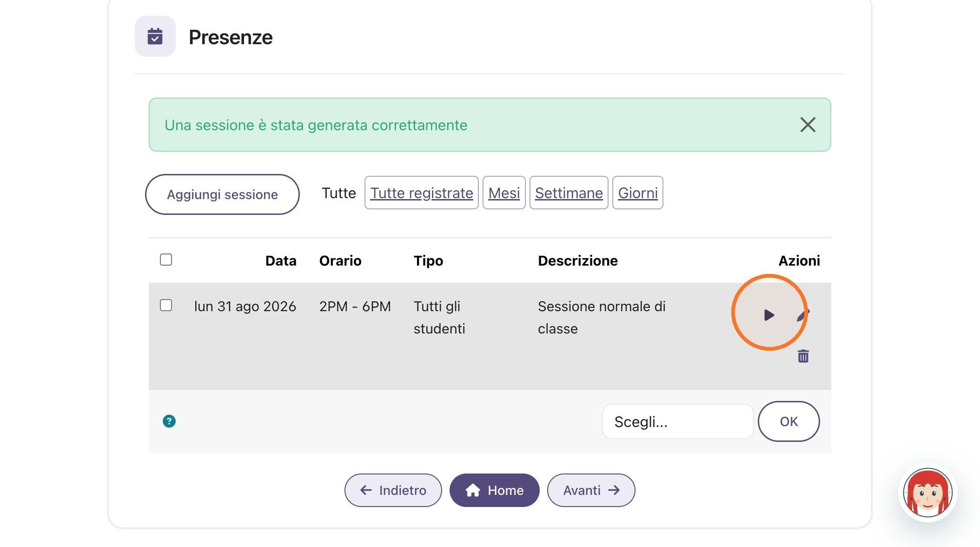Switch to Settimane view
980x547 pixels.
pyautogui.click(x=569, y=193)
